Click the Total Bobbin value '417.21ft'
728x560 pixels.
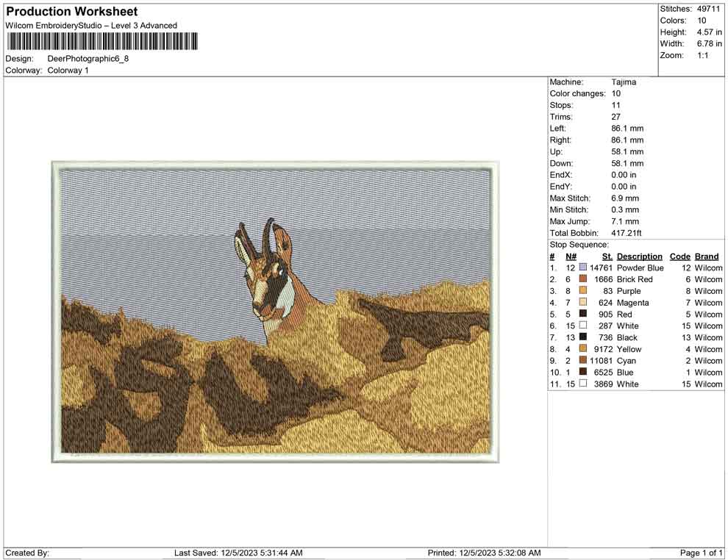point(626,233)
